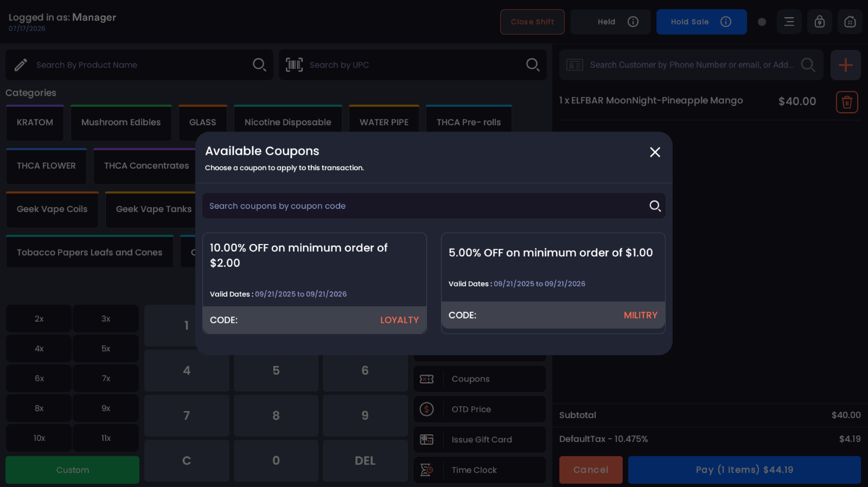The width and height of the screenshot is (868, 487).
Task: Open the hamburger menu icon
Action: pyautogui.click(x=789, y=22)
